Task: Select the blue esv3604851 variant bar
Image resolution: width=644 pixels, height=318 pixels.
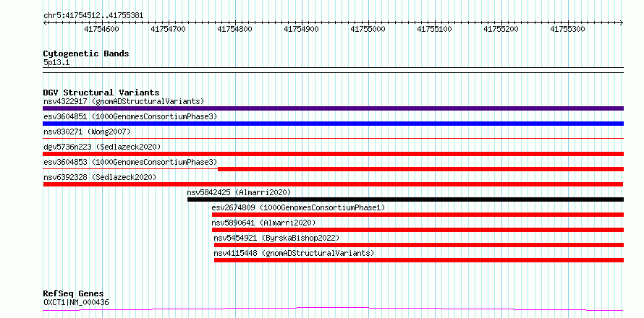Action: (x=333, y=124)
